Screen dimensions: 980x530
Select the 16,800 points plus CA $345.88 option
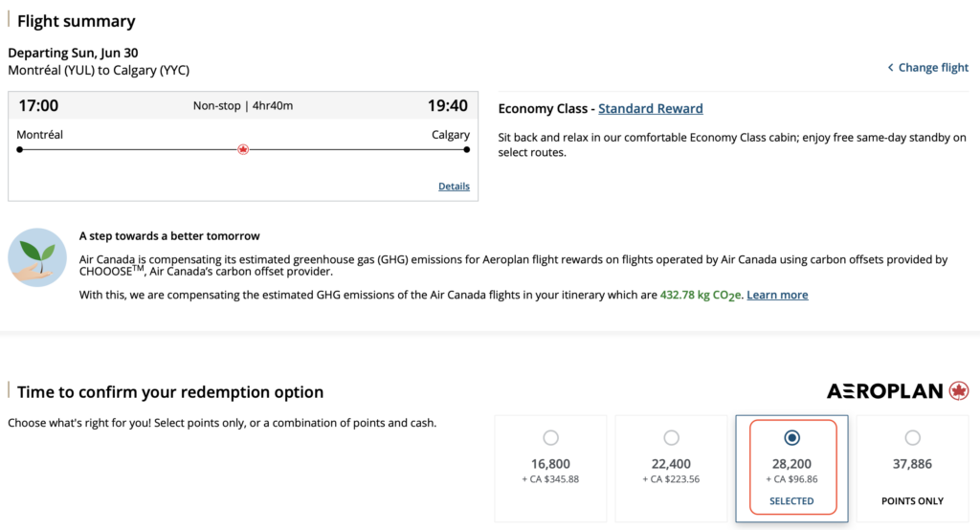(x=550, y=438)
